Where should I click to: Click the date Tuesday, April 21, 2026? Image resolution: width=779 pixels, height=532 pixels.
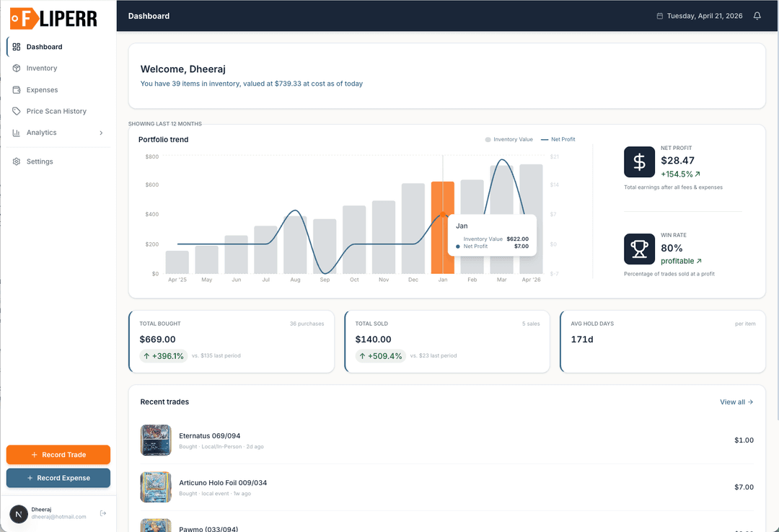pos(705,16)
